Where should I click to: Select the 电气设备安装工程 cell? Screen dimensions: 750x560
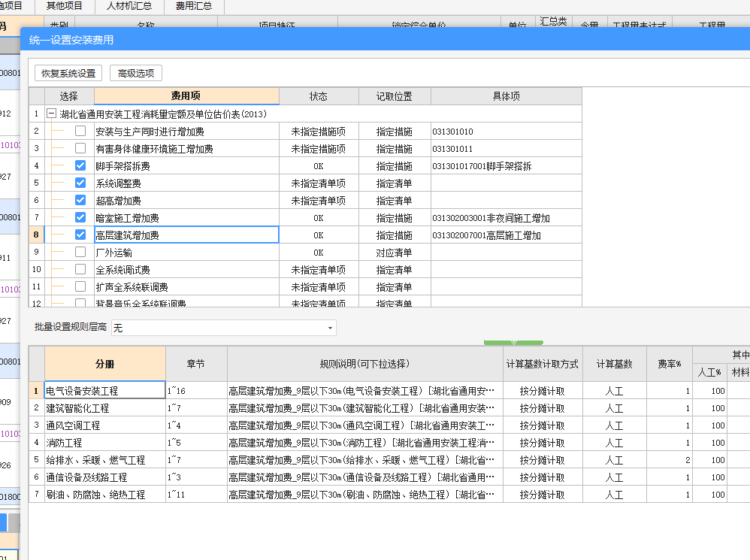tap(104, 391)
